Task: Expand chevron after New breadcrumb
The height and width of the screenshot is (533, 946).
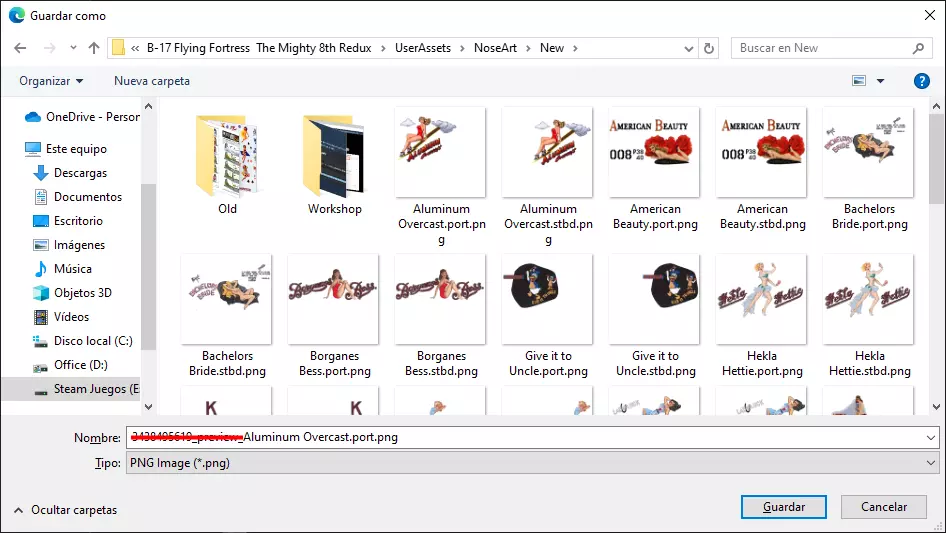Action: (x=575, y=48)
